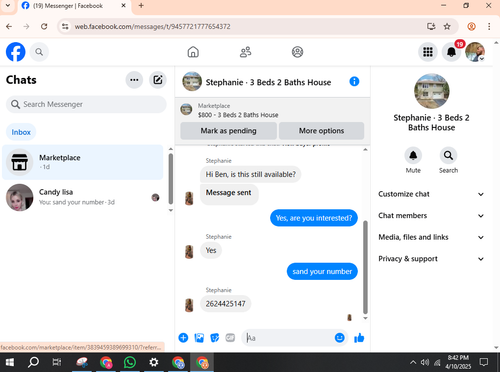The image size is (500, 372).
Task: Open the browser tab search dropdown arrow
Action: (8, 6)
